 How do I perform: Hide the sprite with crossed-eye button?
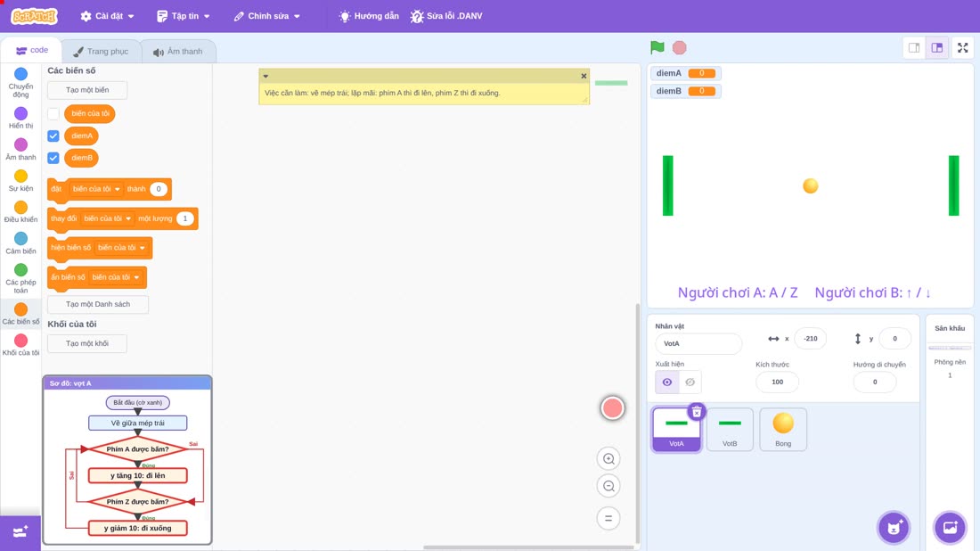690,382
